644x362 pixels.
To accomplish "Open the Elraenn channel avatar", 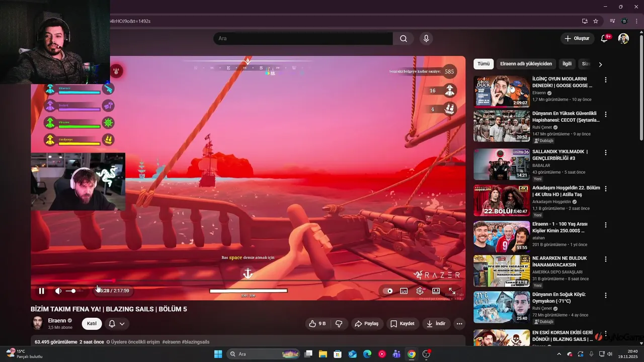I will (38, 323).
